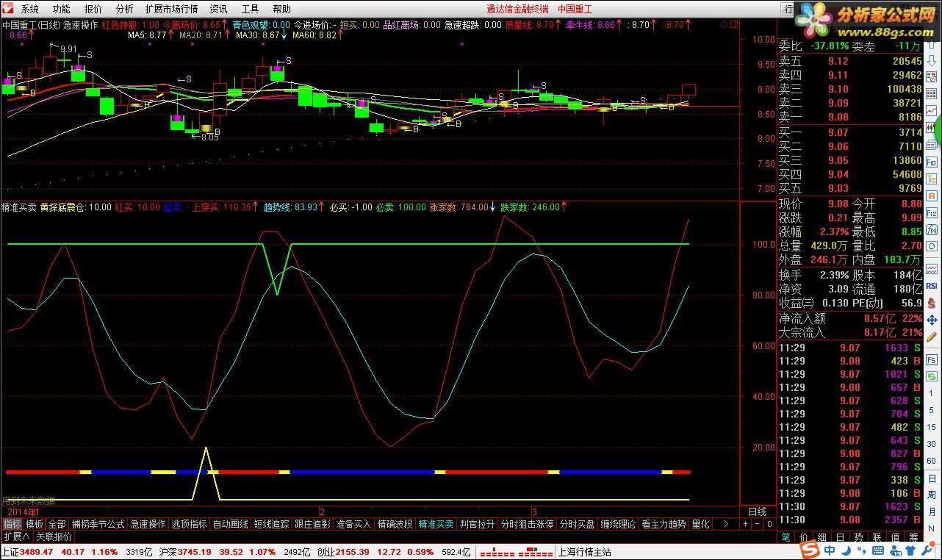Toggle Chinese input mode 中 icon

coord(830,550)
